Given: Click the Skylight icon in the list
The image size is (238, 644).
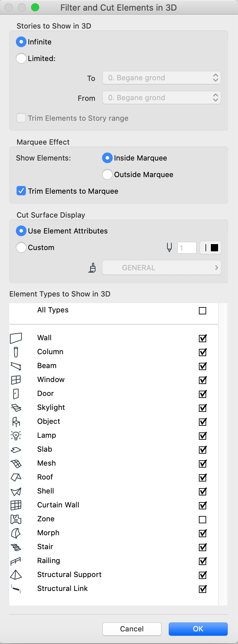Looking at the screenshot, I should [x=16, y=408].
